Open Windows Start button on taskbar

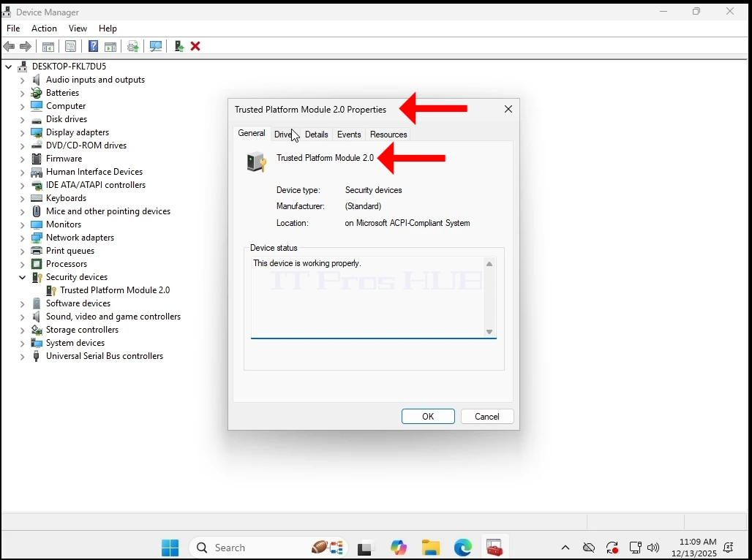click(170, 548)
